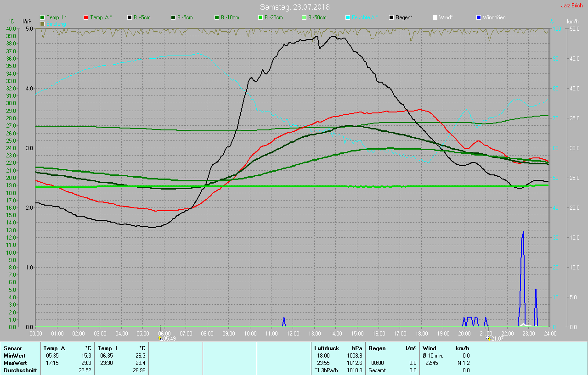Viewport: 588px width, 375px height.
Task: Click the Temp. A. column header in table
Action: coord(55,348)
